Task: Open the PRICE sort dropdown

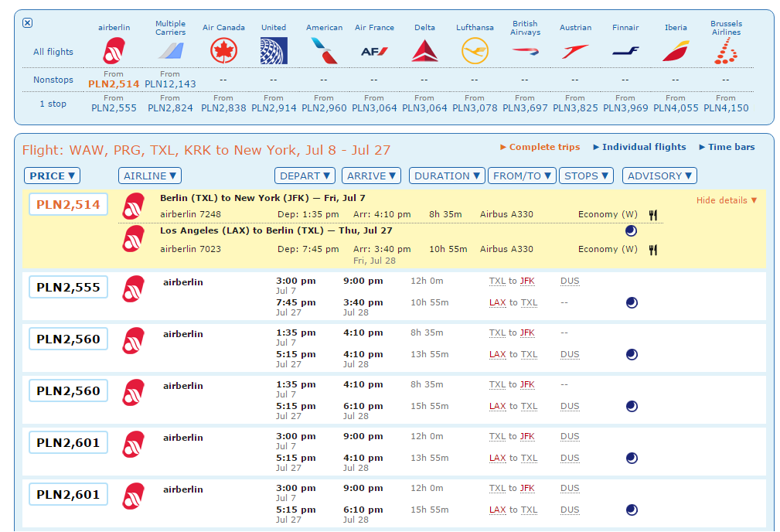Action: click(x=52, y=176)
